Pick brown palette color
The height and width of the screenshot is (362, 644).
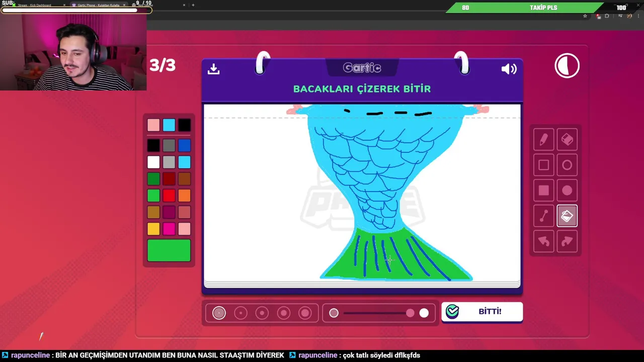pos(184,179)
